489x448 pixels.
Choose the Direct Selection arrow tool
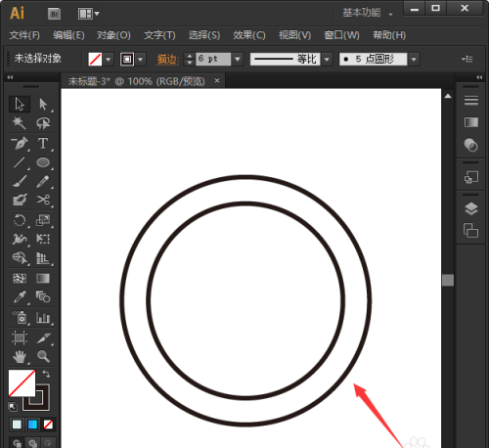pos(43,105)
